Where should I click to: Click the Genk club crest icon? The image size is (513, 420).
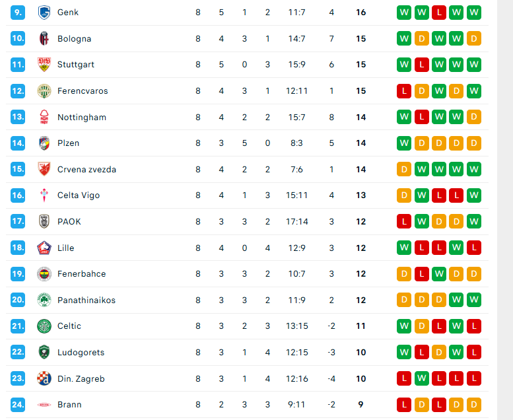coord(44,13)
